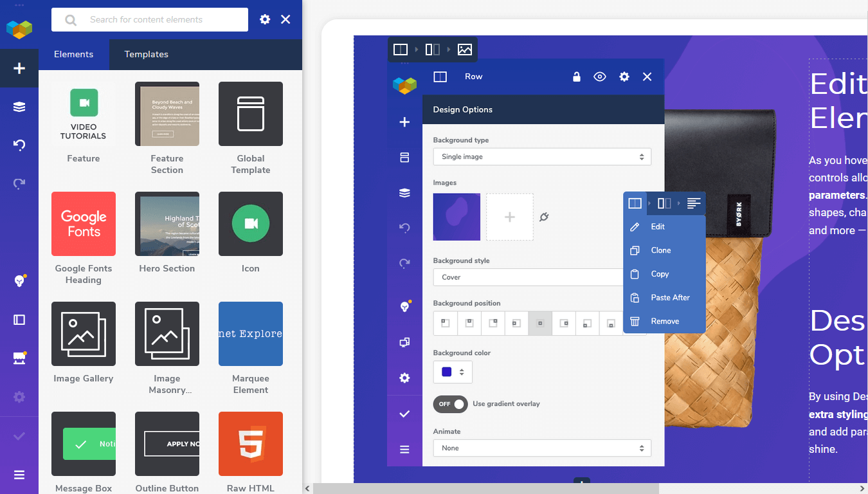
Task: Open Row settings via the gear icon
Action: click(624, 76)
